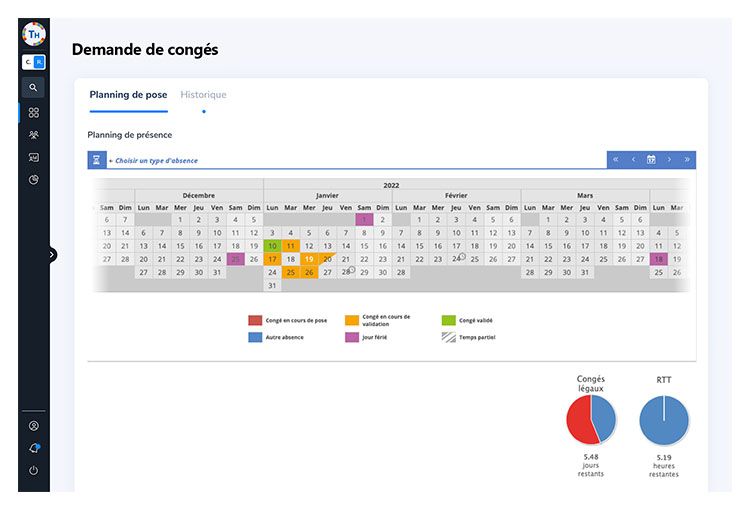Viewport: 750px width, 510px height.
Task: Click the TH logo at top of sidebar
Action: coord(33,32)
